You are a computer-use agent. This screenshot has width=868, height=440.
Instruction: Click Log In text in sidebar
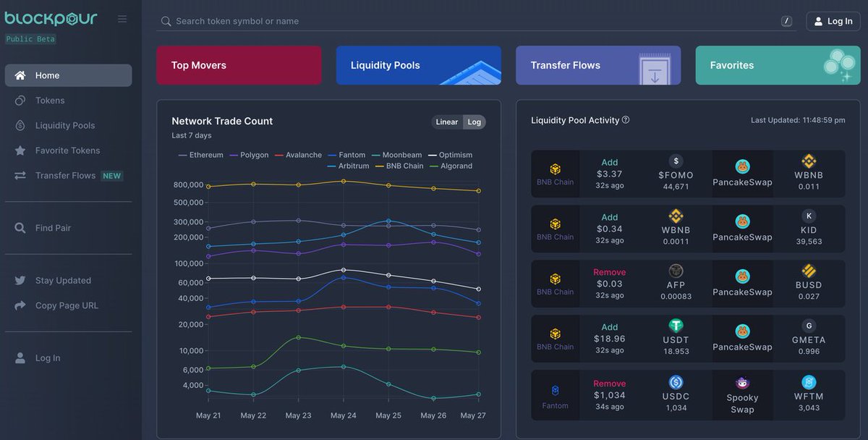[48, 358]
